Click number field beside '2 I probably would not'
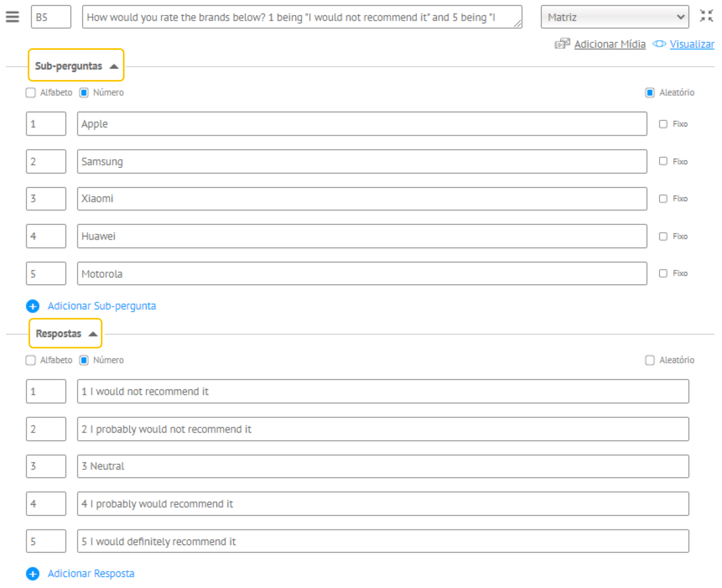 (x=46, y=429)
